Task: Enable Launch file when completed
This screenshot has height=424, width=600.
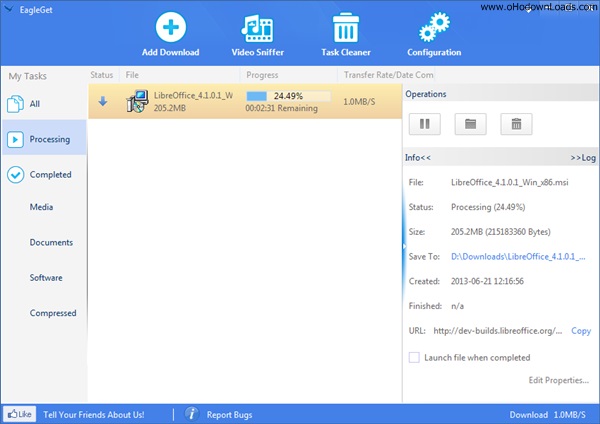Action: pyautogui.click(x=414, y=357)
